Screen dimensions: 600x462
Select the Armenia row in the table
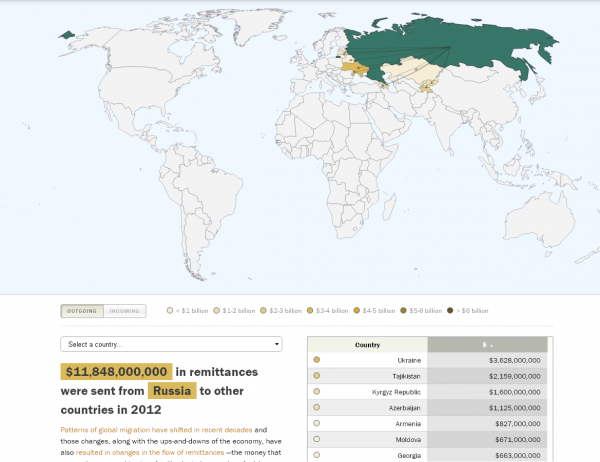click(428, 424)
